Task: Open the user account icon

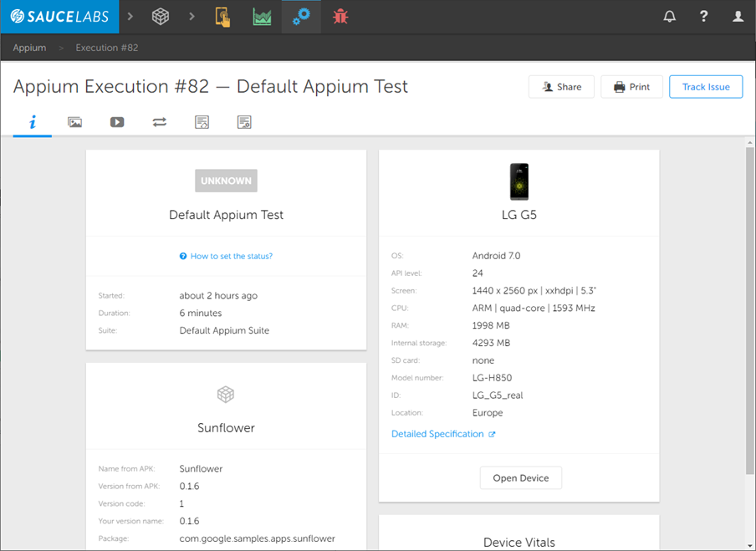Action: click(x=738, y=17)
